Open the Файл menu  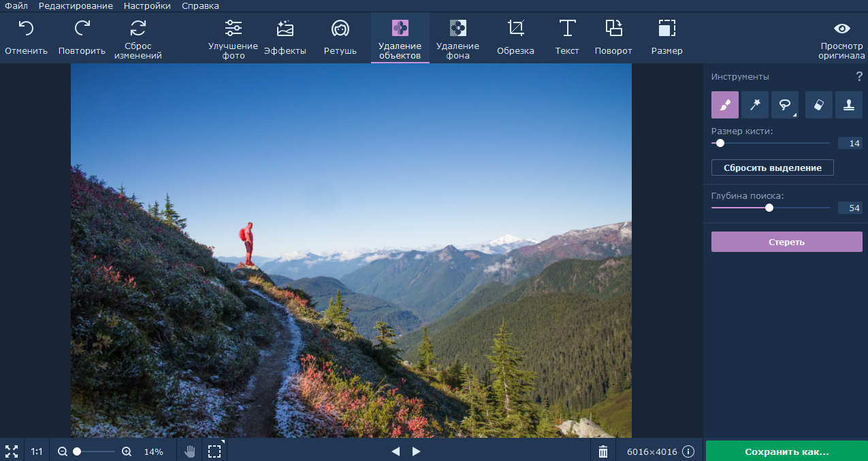(x=16, y=5)
